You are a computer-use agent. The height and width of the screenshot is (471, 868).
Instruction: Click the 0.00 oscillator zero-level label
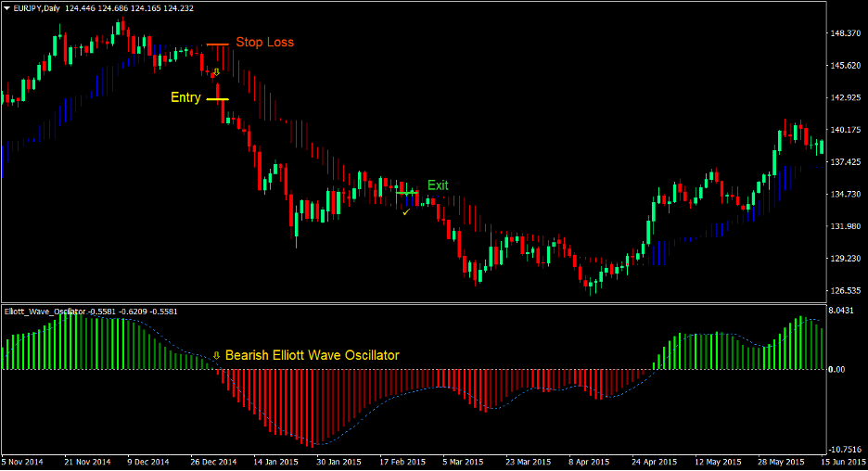point(837,369)
